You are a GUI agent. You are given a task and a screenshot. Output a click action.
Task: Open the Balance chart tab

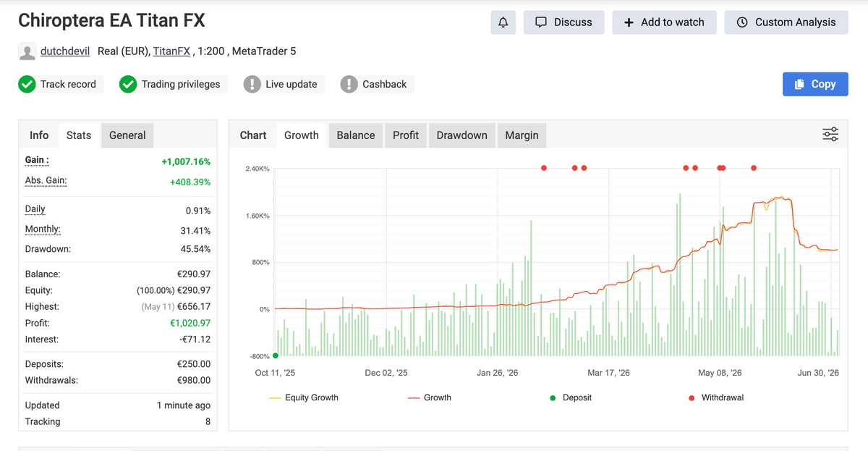[x=356, y=135]
